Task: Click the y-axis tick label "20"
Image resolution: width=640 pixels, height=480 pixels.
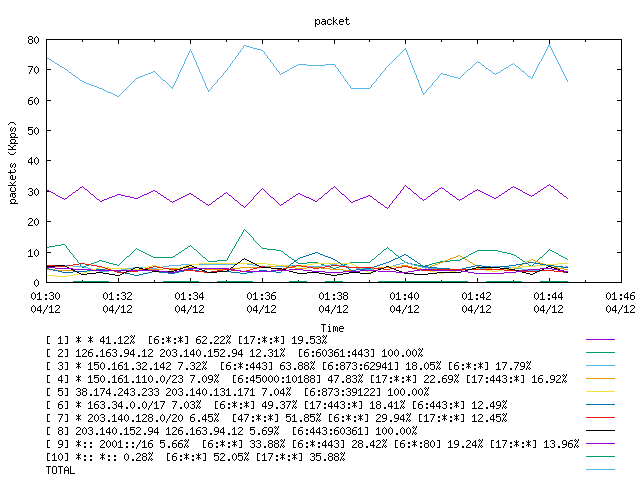Action: [x=33, y=222]
